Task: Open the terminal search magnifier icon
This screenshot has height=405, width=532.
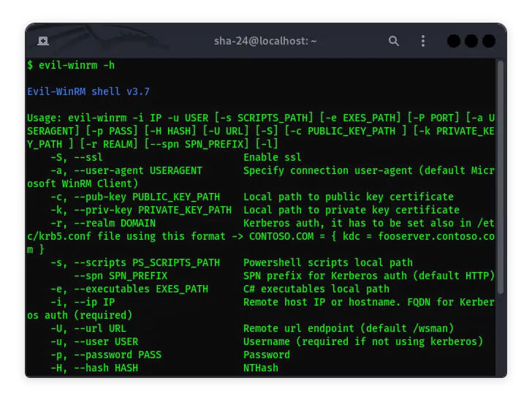Action: (x=394, y=41)
